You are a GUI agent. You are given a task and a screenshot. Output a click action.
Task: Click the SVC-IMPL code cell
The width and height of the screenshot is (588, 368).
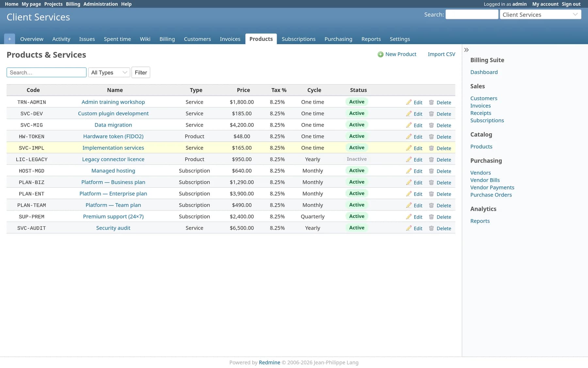pos(31,148)
